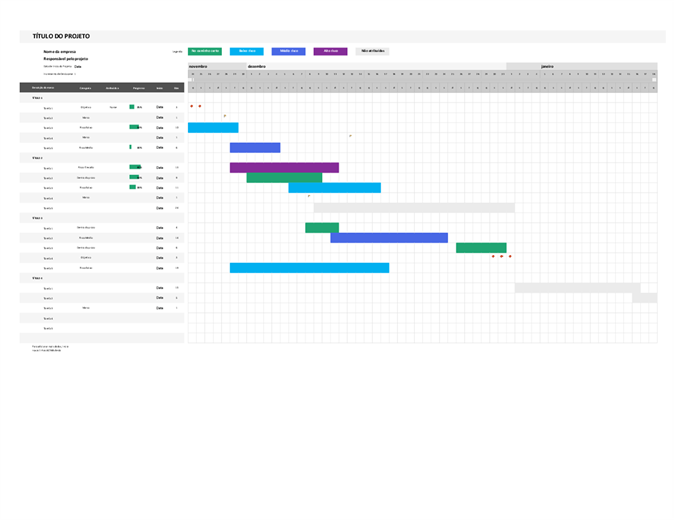Select the long blue medium-risk bar in mid December
675x520 pixels.
pyautogui.click(x=389, y=238)
